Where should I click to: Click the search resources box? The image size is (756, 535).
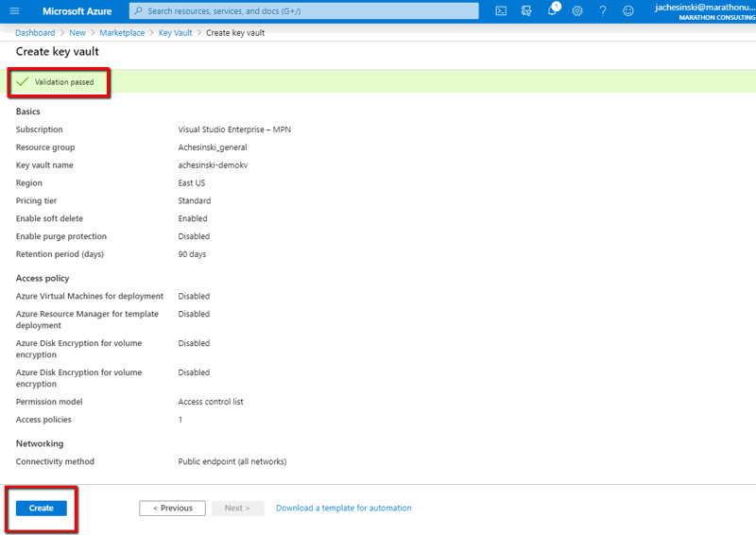point(302,10)
